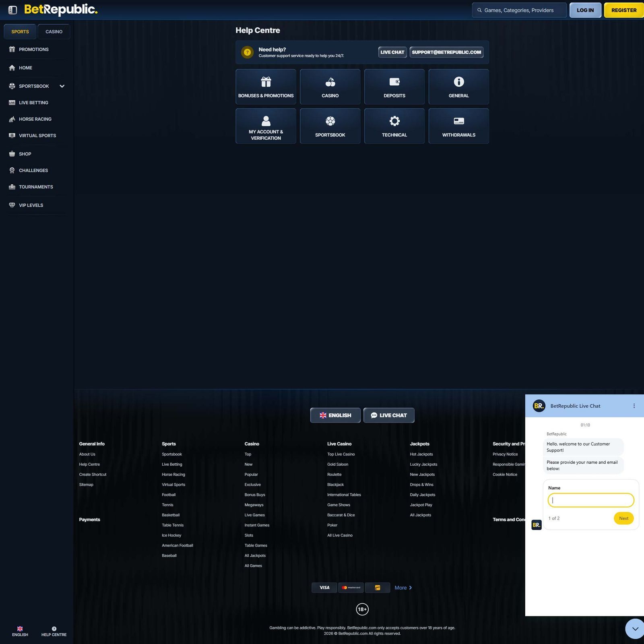
Task: Click the footer Live Chat button
Action: [x=389, y=415]
